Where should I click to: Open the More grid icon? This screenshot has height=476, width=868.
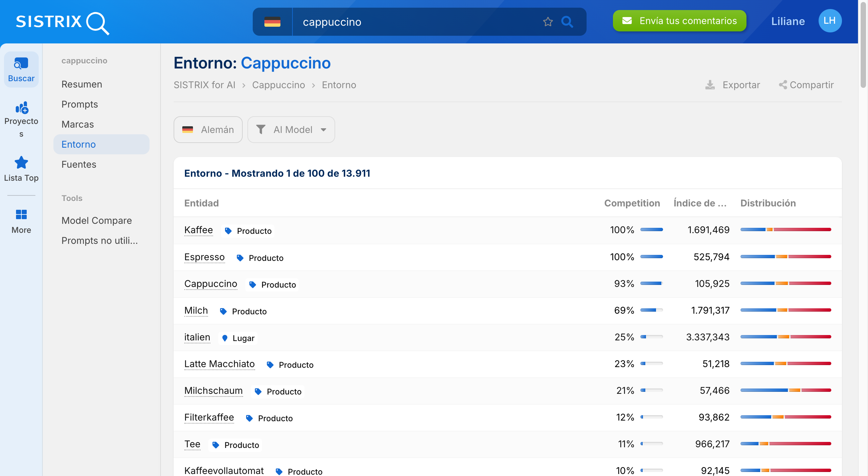21,215
